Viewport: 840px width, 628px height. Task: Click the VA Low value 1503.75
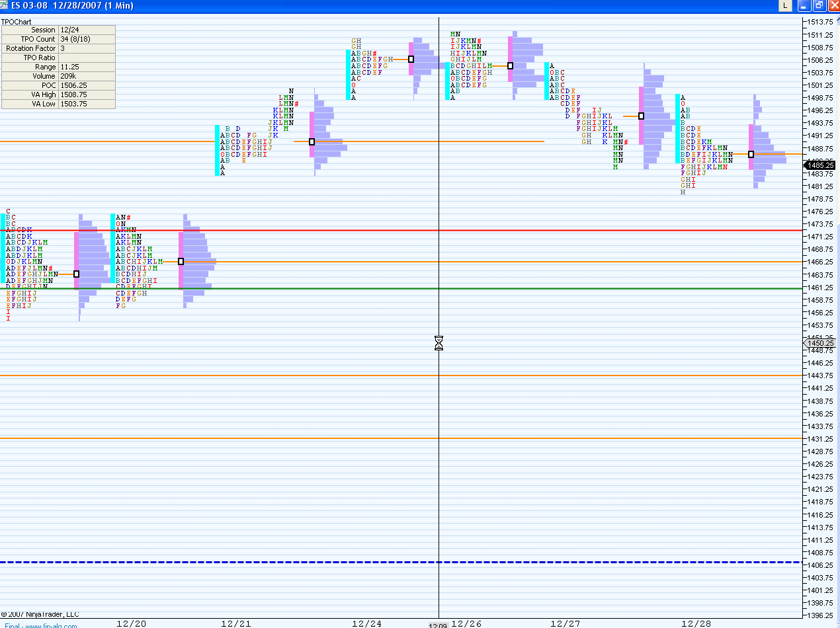[87, 104]
